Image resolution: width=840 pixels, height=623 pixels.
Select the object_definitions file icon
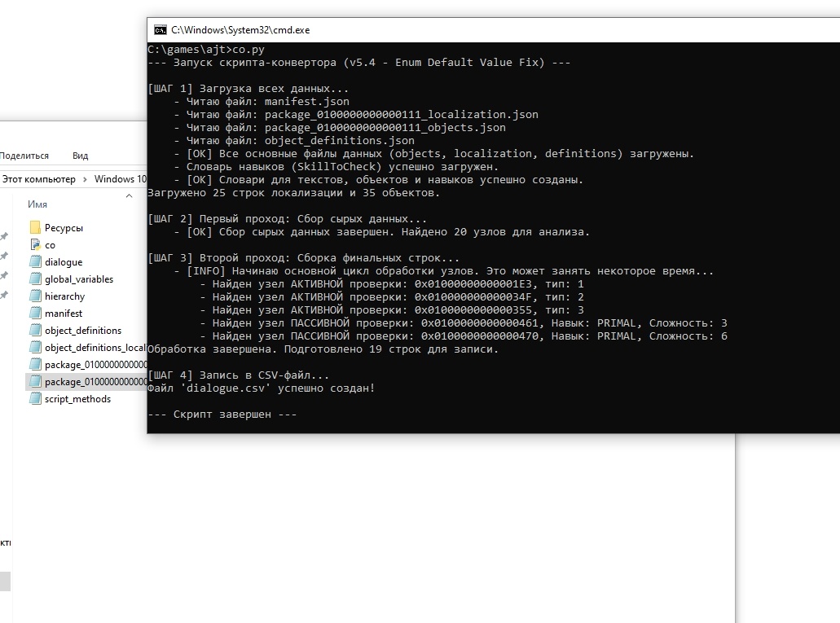point(35,331)
